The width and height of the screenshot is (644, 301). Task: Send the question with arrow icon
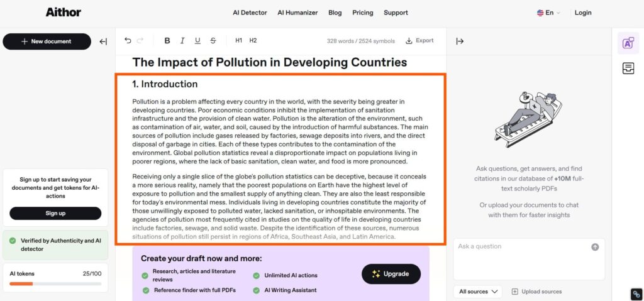coord(595,247)
